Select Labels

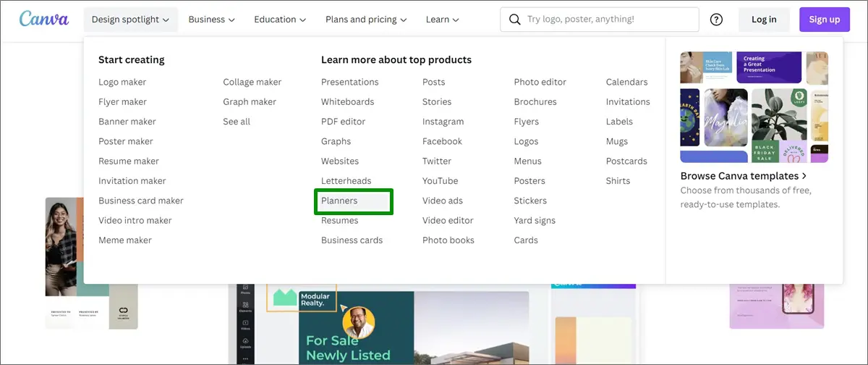point(619,122)
